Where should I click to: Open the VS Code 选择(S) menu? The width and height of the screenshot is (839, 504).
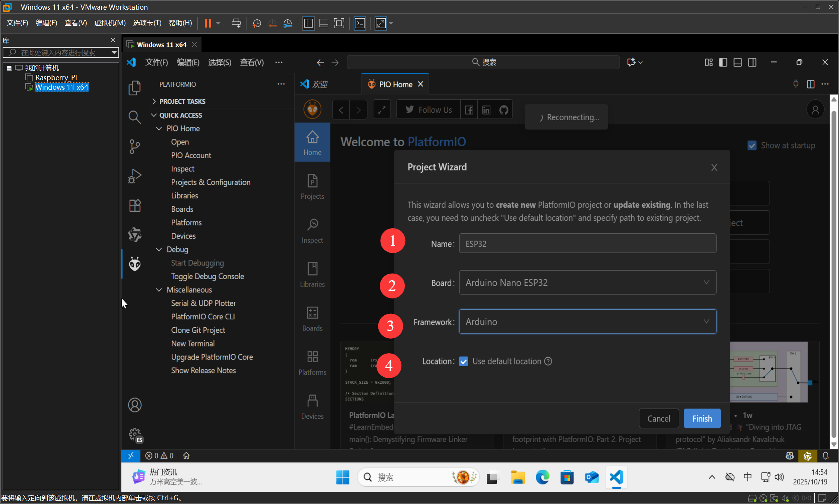pyautogui.click(x=220, y=62)
